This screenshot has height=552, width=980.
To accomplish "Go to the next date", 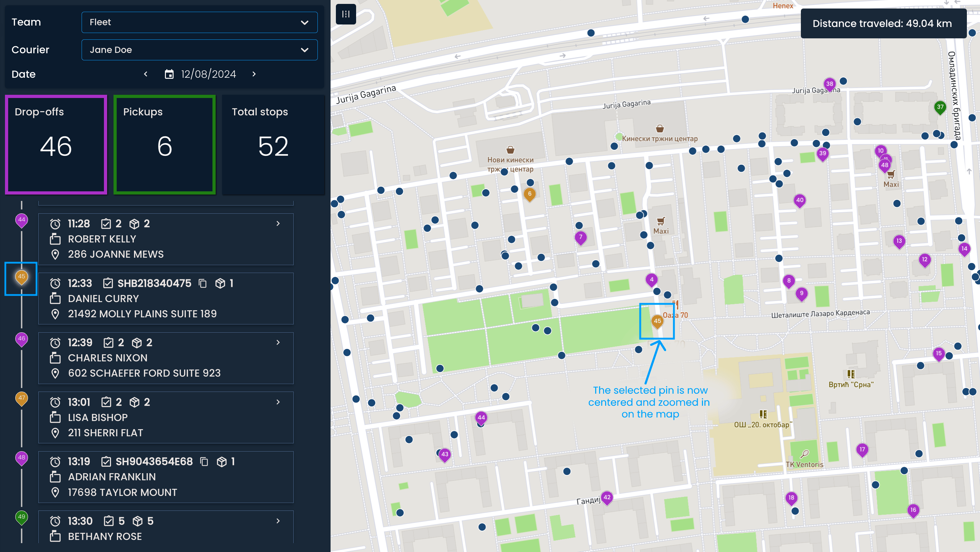I will [254, 74].
